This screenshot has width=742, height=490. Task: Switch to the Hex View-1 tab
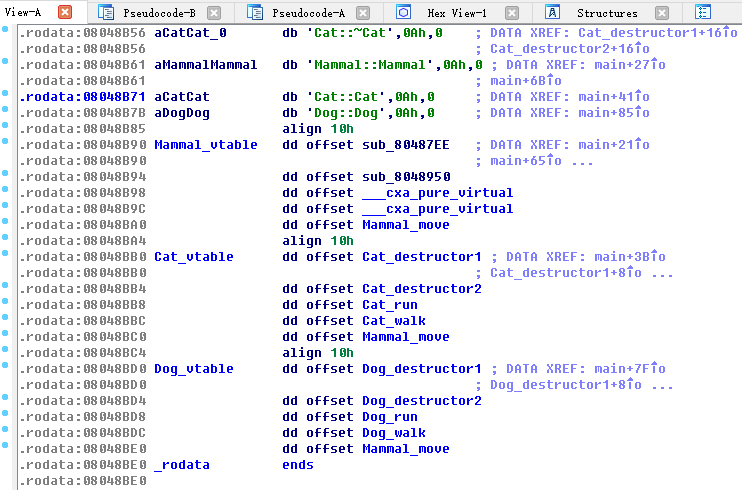[456, 13]
